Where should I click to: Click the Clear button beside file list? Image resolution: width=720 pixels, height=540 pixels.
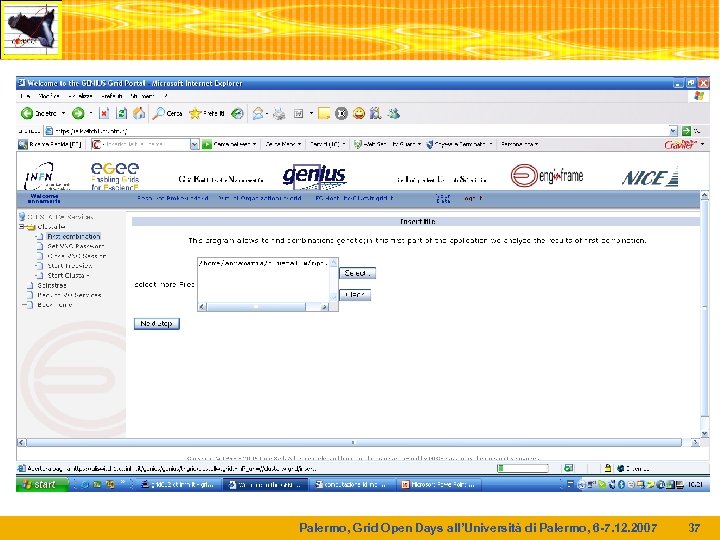355,295
